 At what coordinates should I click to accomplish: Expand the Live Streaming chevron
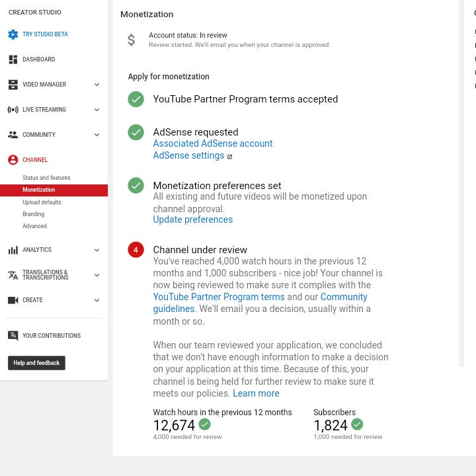(97, 110)
